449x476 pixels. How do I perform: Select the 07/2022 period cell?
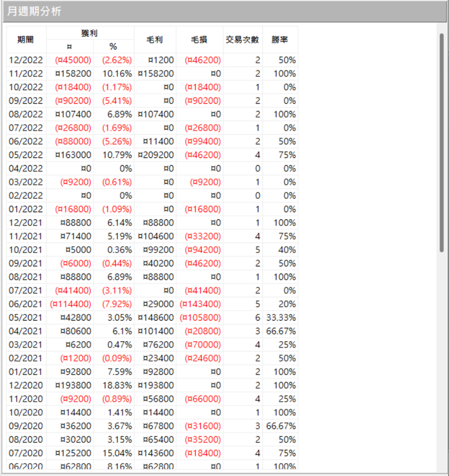pos(26,128)
